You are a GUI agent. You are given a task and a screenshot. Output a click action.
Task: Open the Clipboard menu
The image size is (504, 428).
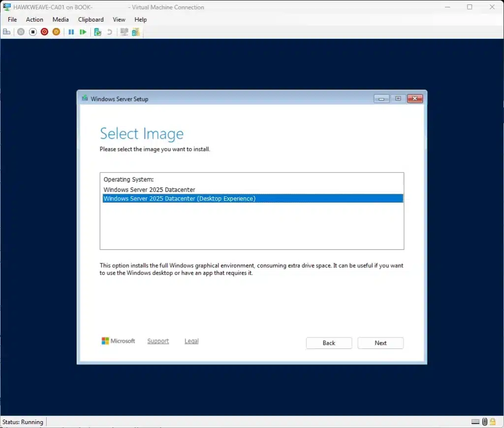click(x=91, y=20)
